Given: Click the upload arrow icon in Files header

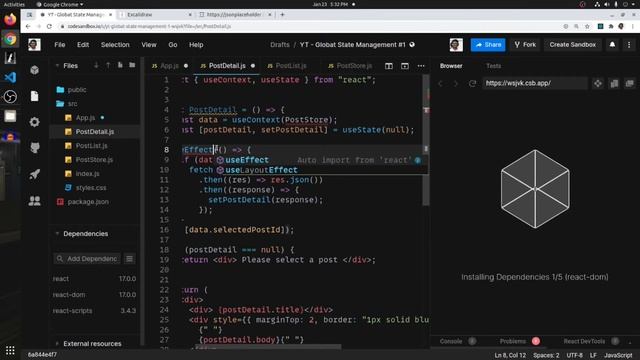Looking at the screenshot, I should tap(108, 65).
